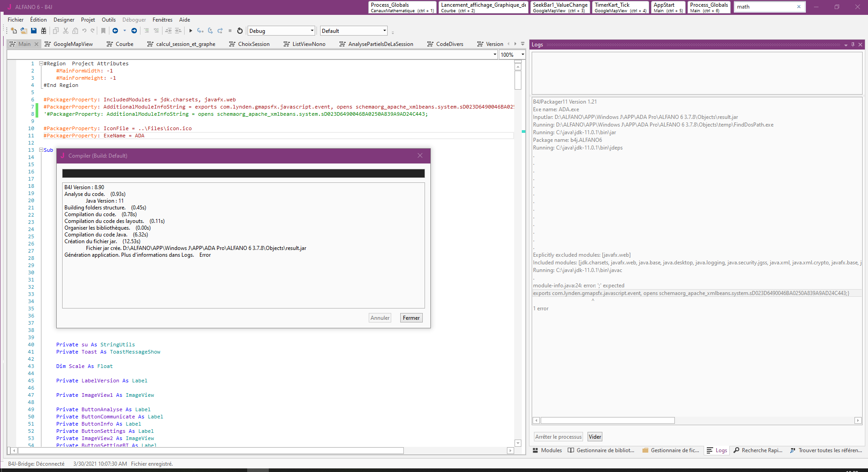Open the Outils menu
Screen dimensions: 868x472
[x=108, y=20]
